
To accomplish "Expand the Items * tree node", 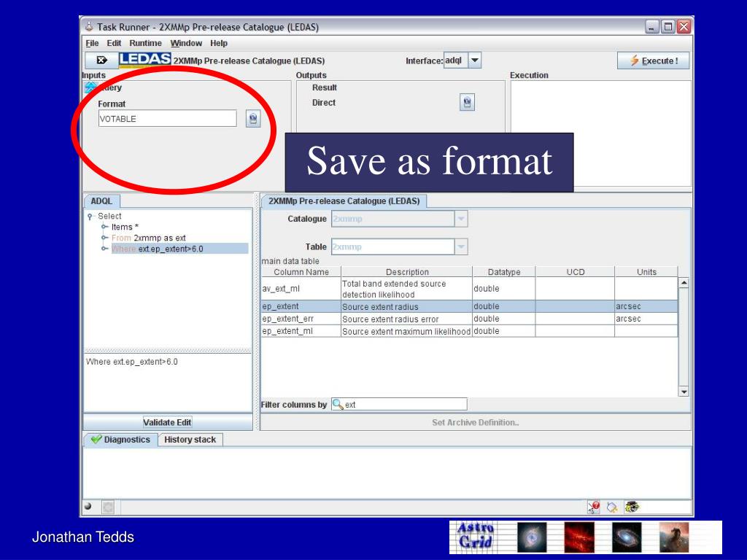I will pyautogui.click(x=104, y=227).
